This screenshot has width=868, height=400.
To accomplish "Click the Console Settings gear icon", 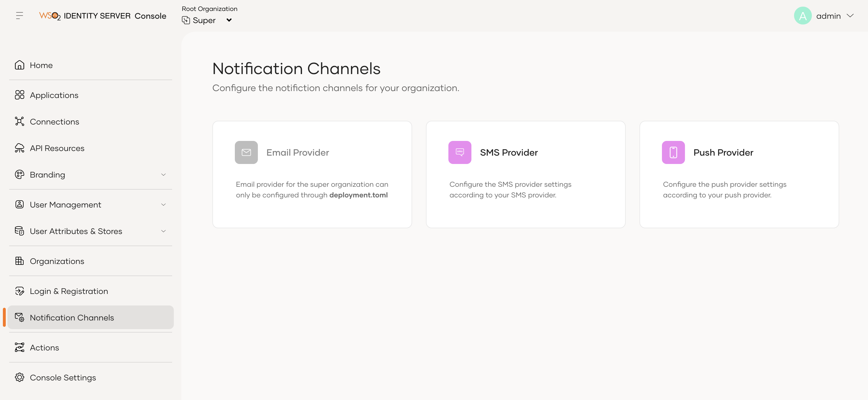I will click(20, 377).
